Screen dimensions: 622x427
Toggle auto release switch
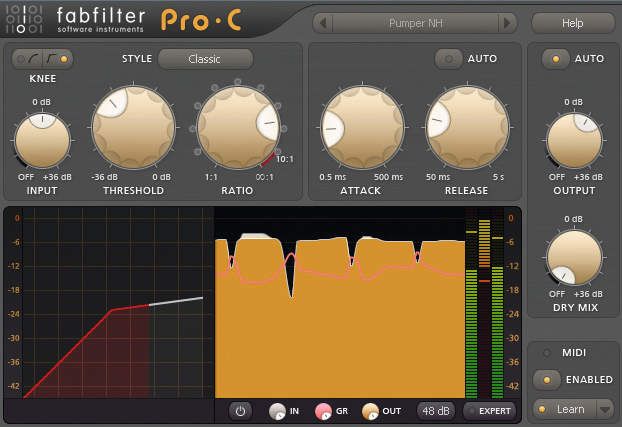448,59
